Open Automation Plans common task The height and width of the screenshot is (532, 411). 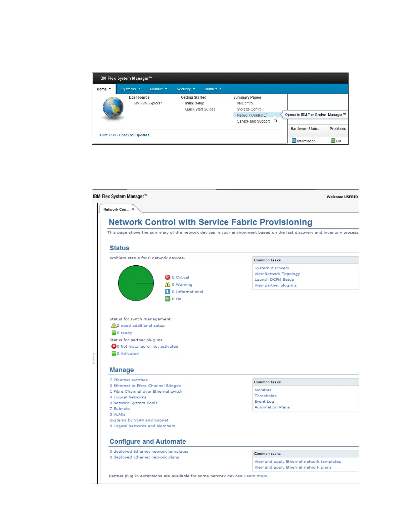pos(272,407)
